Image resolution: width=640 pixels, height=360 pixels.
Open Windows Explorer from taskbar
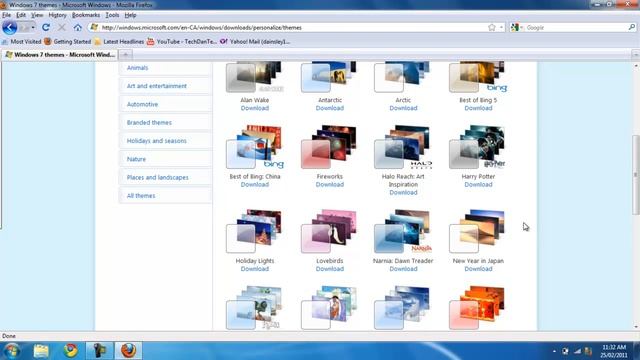pos(41,351)
